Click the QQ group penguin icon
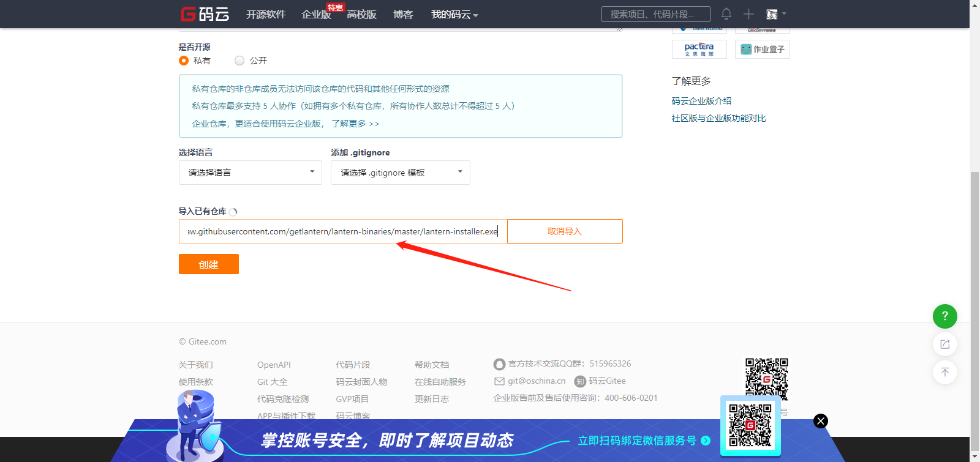Viewport: 980px width, 462px height. point(499,364)
